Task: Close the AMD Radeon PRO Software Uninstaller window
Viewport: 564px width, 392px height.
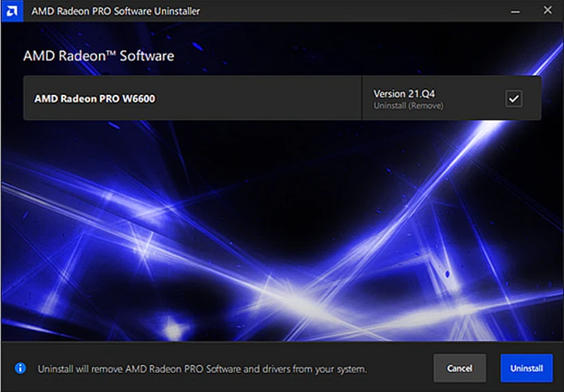Action: pos(548,10)
